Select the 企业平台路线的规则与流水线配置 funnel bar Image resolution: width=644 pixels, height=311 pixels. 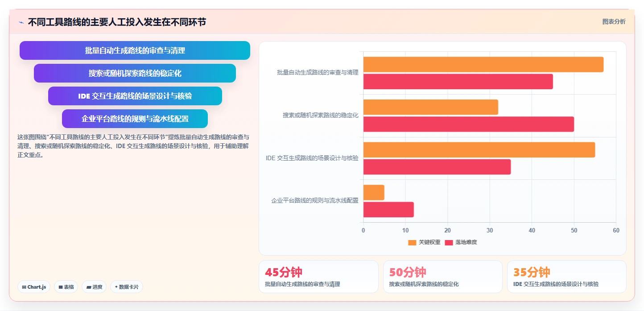(135, 119)
